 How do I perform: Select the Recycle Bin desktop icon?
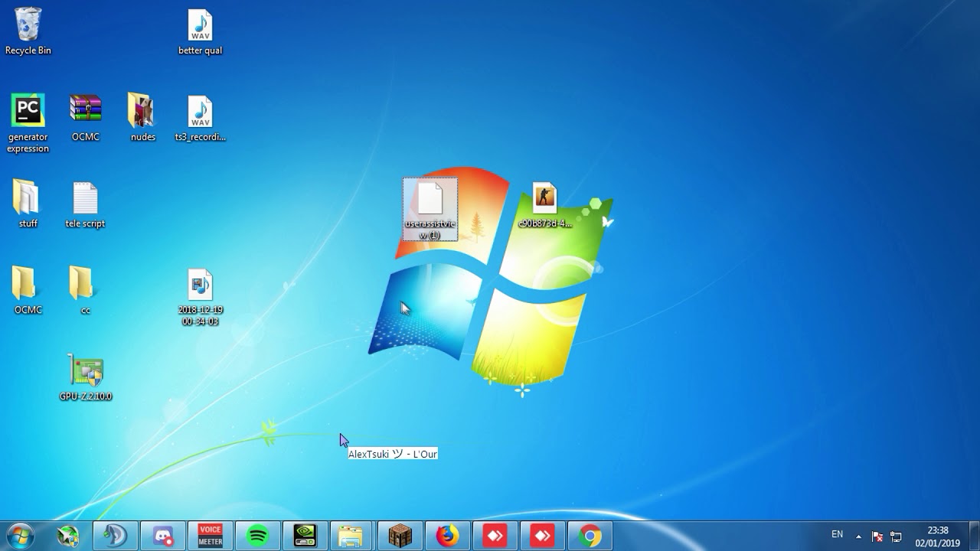coord(28,31)
